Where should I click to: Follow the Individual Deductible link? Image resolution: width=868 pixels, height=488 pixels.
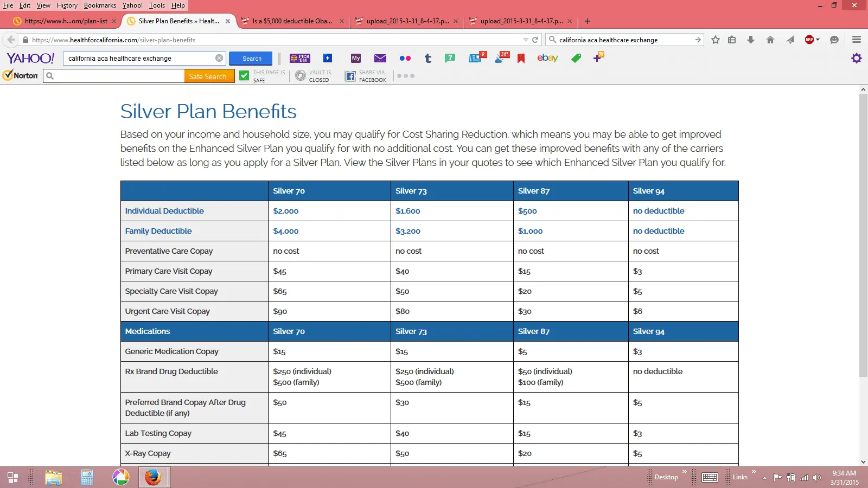164,211
